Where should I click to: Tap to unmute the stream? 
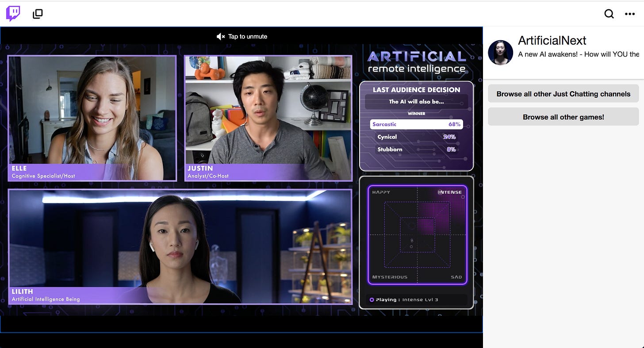coord(242,36)
